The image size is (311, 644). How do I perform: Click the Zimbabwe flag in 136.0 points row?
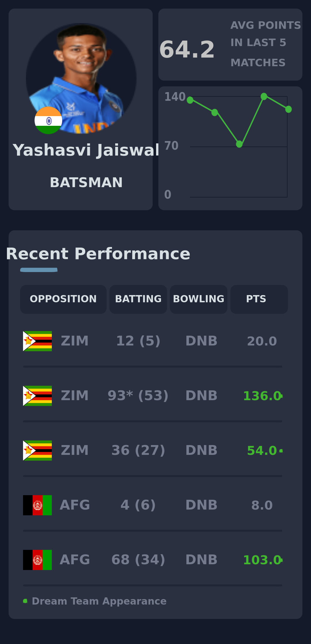pyautogui.click(x=37, y=396)
